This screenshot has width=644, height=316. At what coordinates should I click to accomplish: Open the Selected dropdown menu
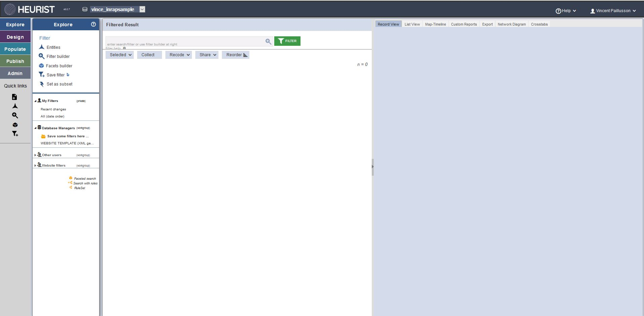pyautogui.click(x=120, y=55)
